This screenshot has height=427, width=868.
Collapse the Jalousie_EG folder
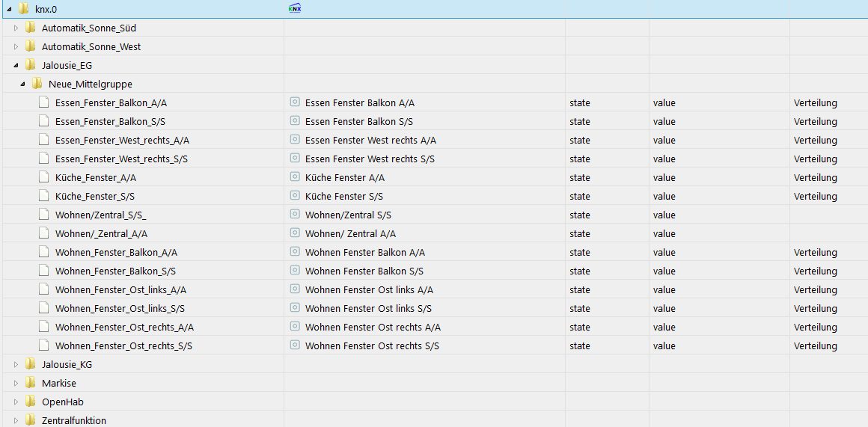click(x=16, y=65)
